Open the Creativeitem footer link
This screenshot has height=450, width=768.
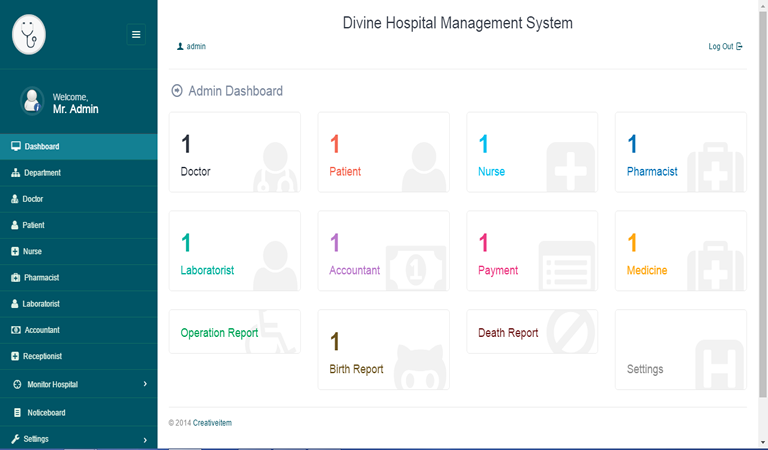(x=212, y=423)
